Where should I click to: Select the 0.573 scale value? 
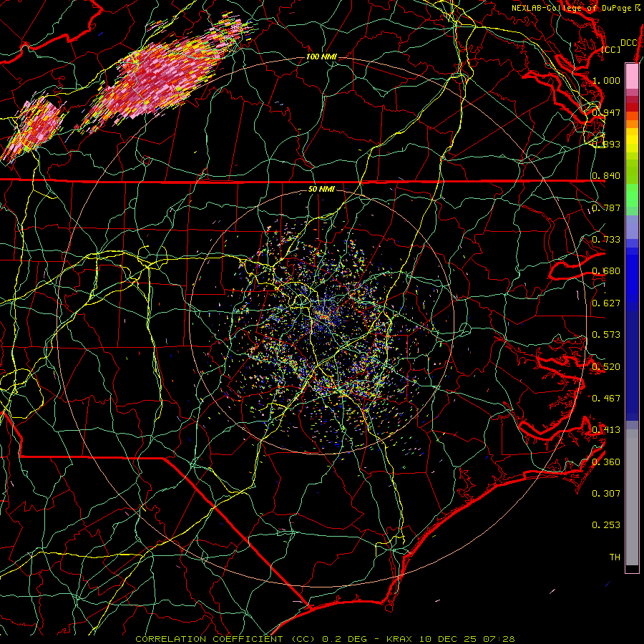pyautogui.click(x=606, y=335)
